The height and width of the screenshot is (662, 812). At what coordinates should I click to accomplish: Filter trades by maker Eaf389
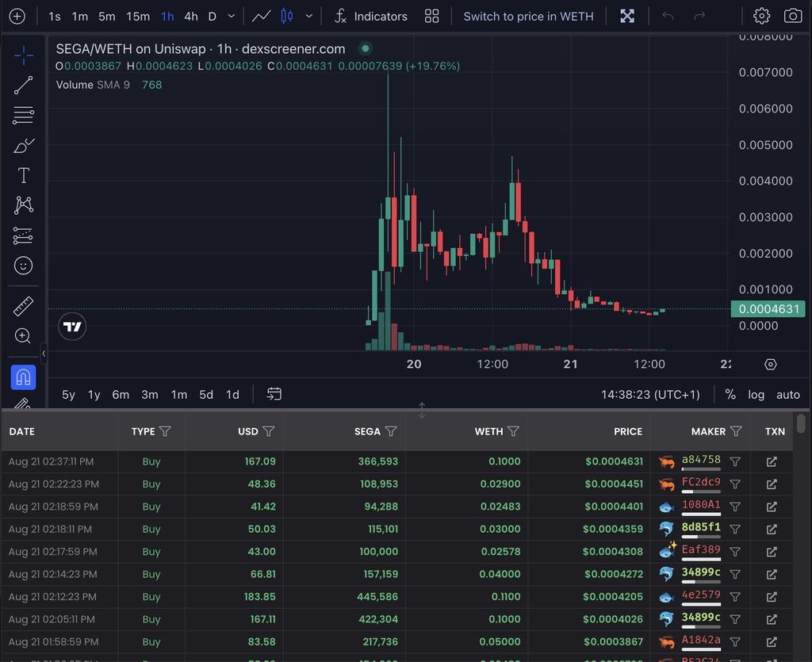[x=735, y=552]
